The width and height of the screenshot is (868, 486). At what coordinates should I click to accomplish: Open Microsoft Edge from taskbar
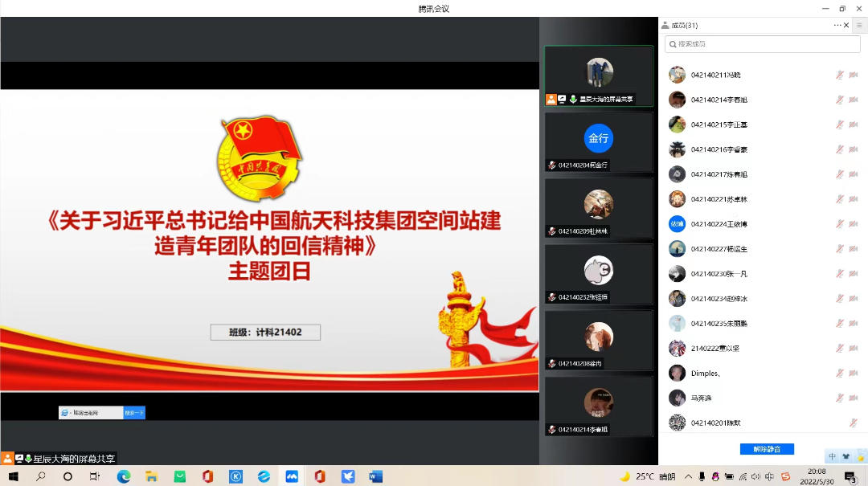tap(124, 476)
